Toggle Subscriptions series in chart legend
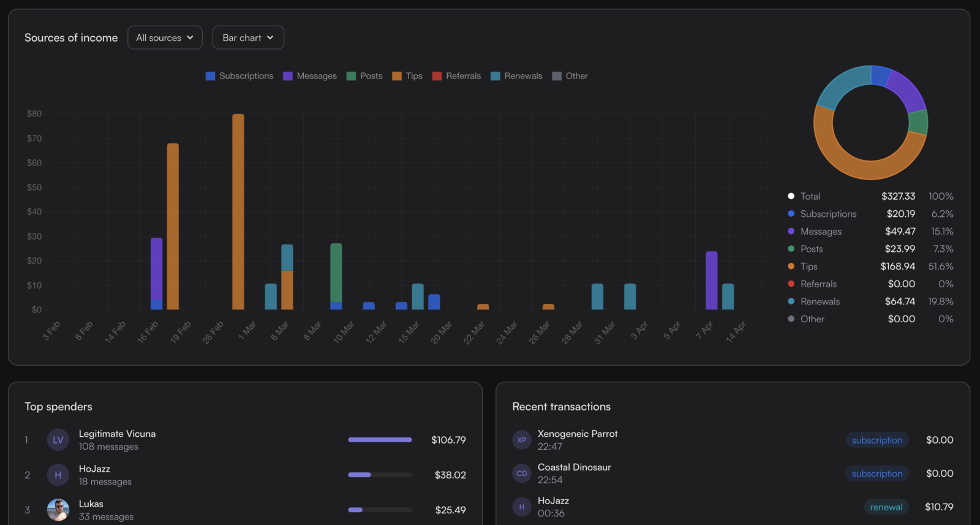This screenshot has height=525, width=980. 239,76
